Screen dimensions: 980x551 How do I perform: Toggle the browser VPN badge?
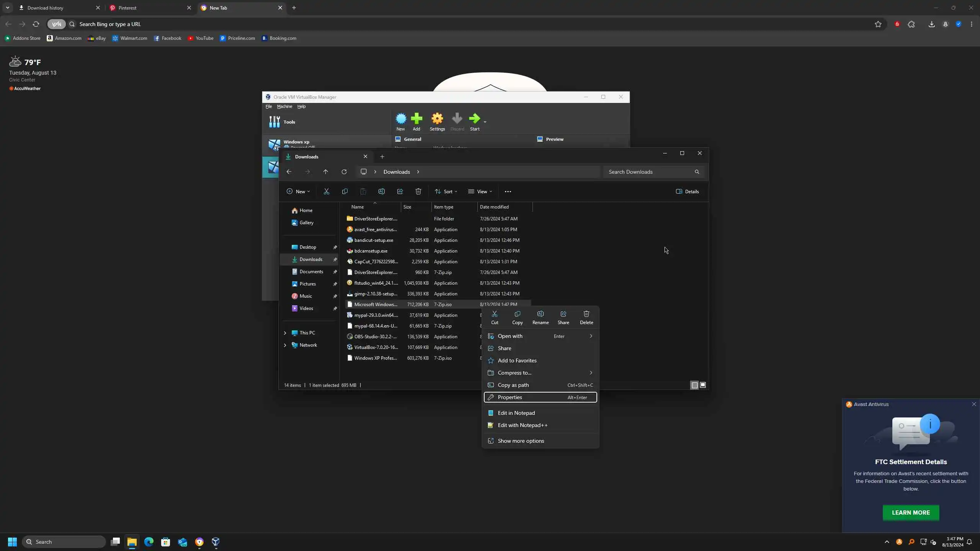[x=56, y=24]
